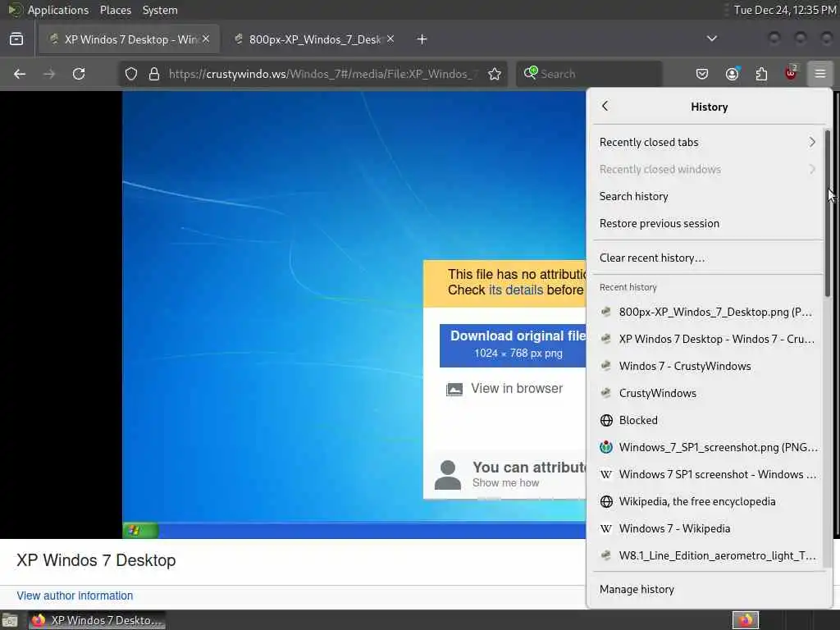
Task: Open a new tab with plus button
Action: (422, 39)
